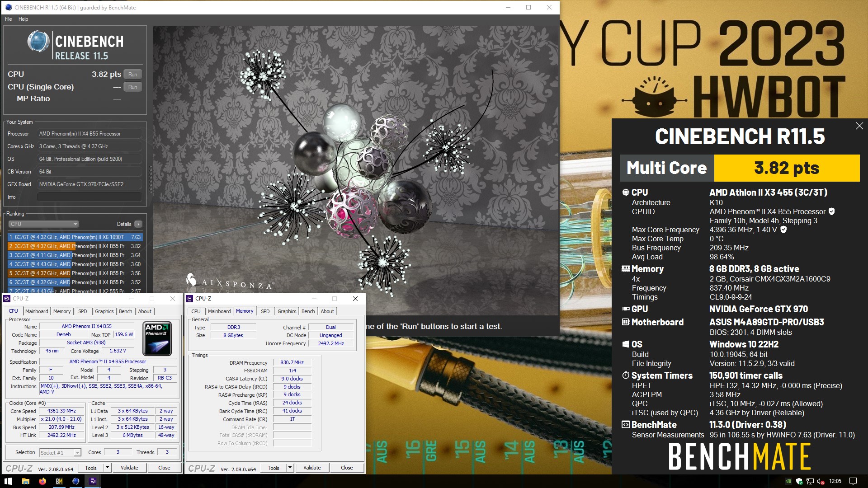Image resolution: width=868 pixels, height=488 pixels.
Task: Run the CPU (Single Core) benchmark
Action: [133, 87]
